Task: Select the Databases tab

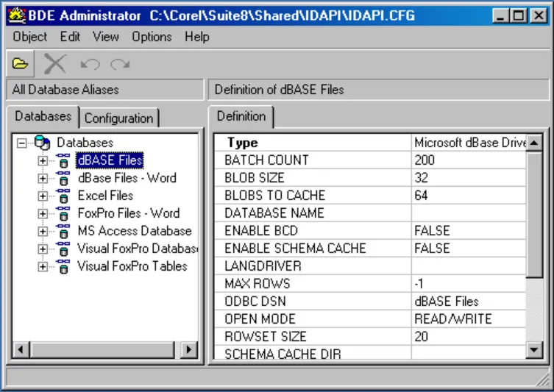Action: 43,116
